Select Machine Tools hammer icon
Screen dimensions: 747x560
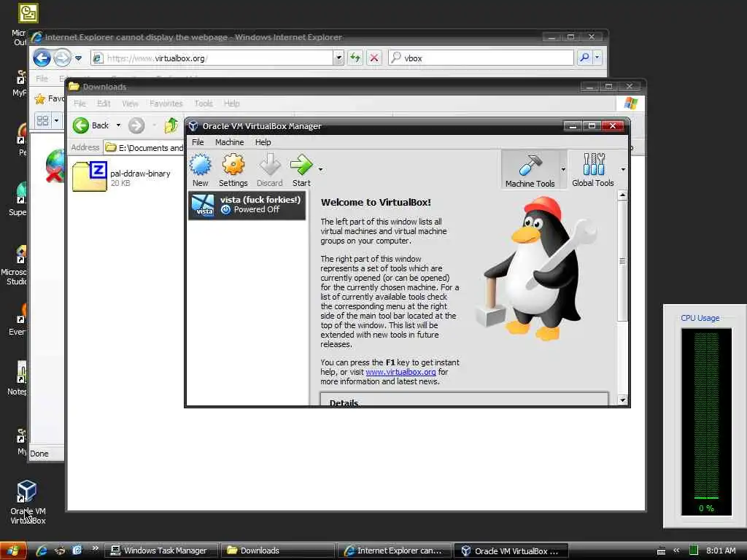[530, 170]
